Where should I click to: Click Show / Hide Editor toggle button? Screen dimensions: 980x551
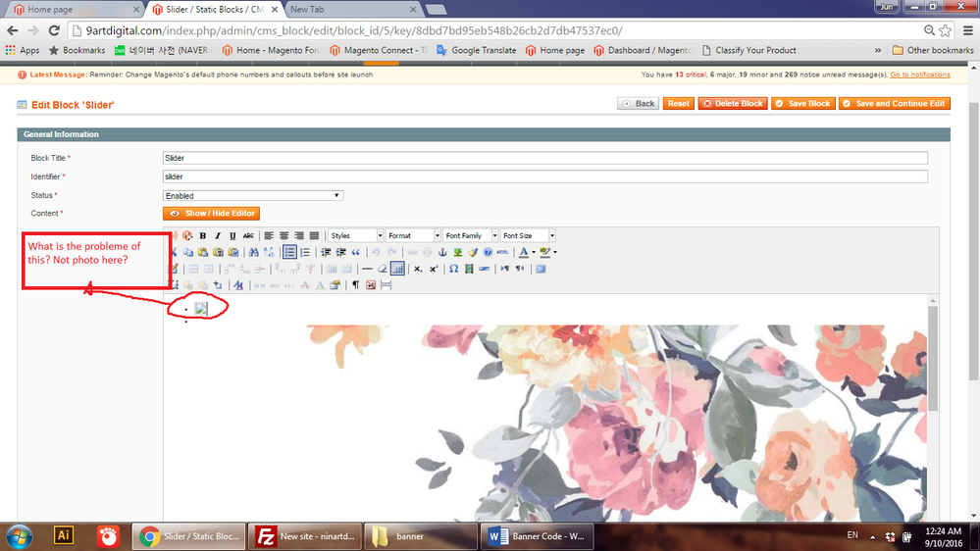211,213
